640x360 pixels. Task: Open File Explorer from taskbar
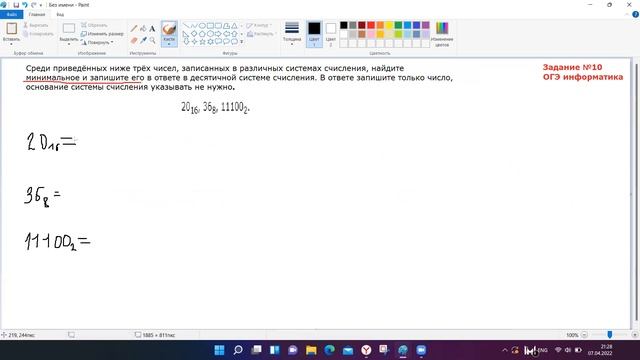pyautogui.click(x=311, y=350)
